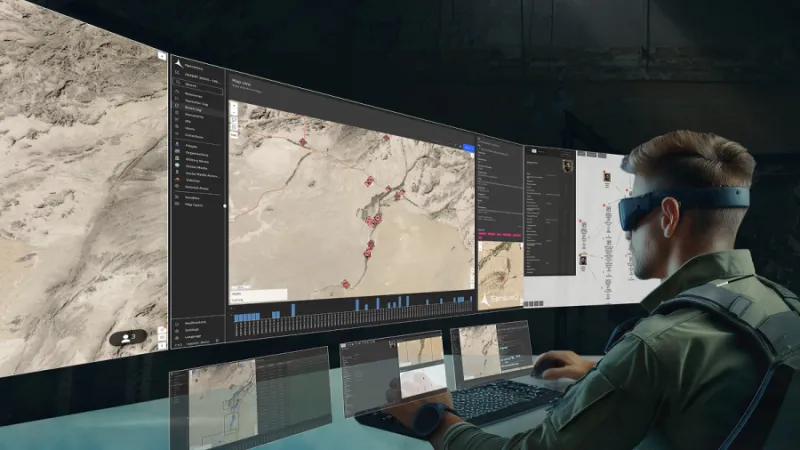Click the arrow logo atop the sidebar
The width and height of the screenshot is (800, 450).
click(x=179, y=64)
